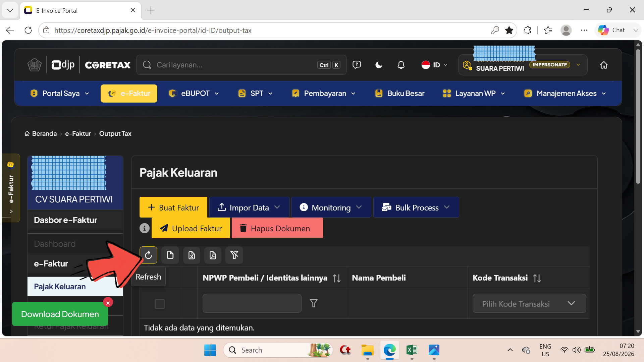This screenshot has height=362, width=644.
Task: Click the Buat Faktur button
Action: (x=173, y=207)
